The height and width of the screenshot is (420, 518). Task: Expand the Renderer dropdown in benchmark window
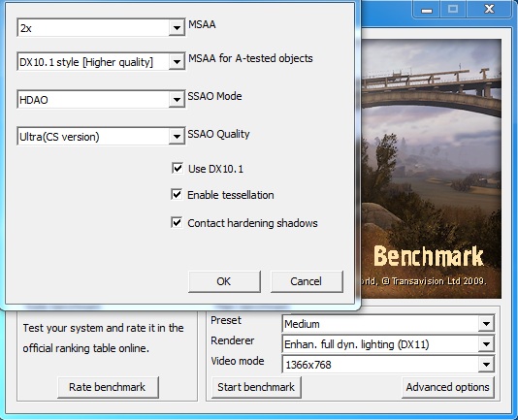coord(388,344)
